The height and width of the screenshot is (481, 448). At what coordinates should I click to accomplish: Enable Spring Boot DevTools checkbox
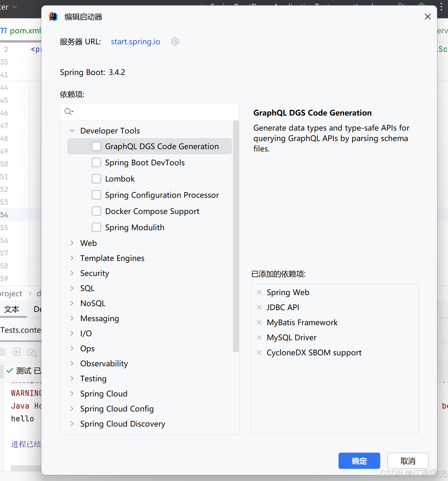[96, 162]
